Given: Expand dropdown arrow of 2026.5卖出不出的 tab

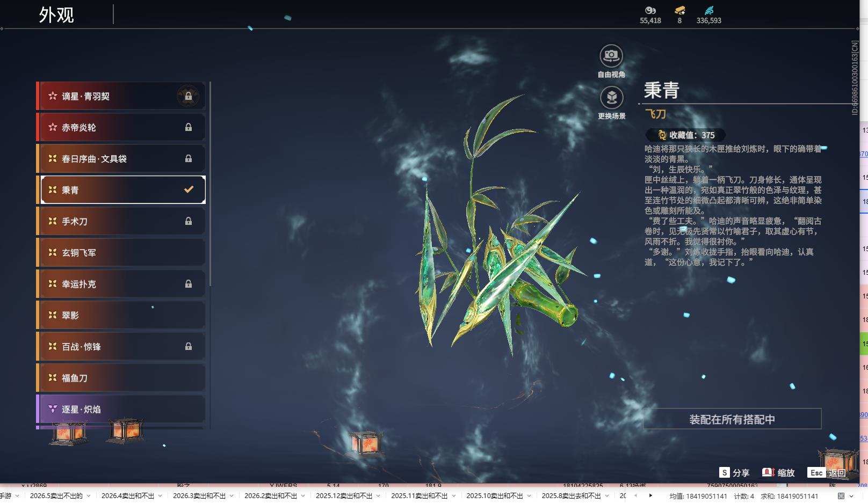Looking at the screenshot, I should (89, 496).
